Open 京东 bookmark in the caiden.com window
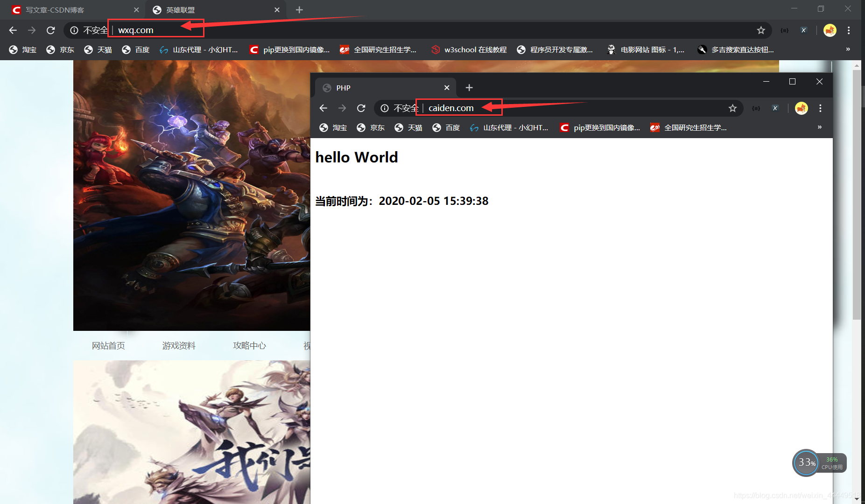Viewport: 865px width, 504px height. click(x=371, y=128)
